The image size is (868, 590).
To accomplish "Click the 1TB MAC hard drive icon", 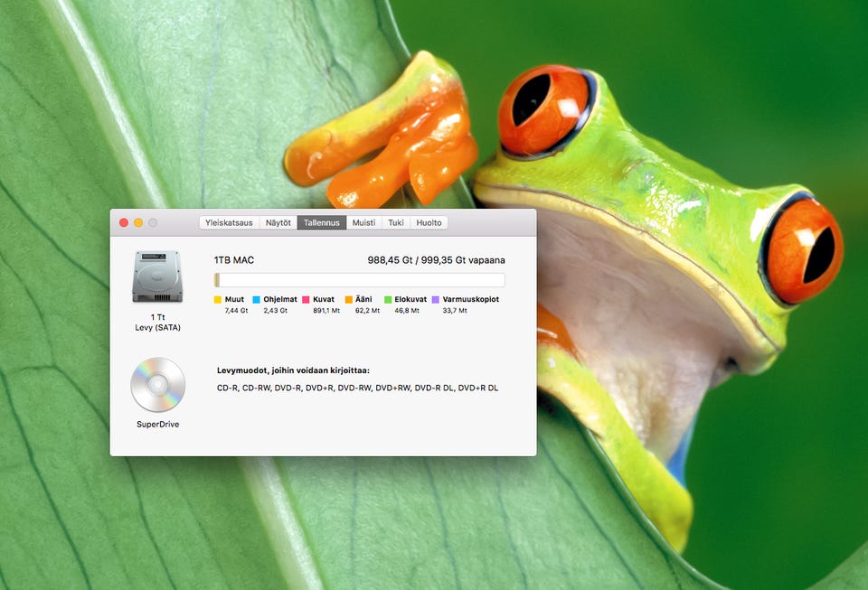I will click(157, 276).
